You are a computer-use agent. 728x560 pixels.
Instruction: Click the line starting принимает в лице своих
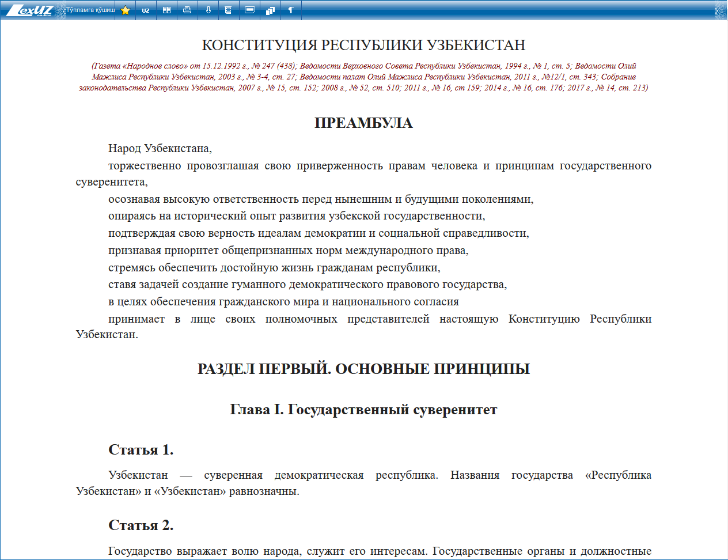point(363,327)
